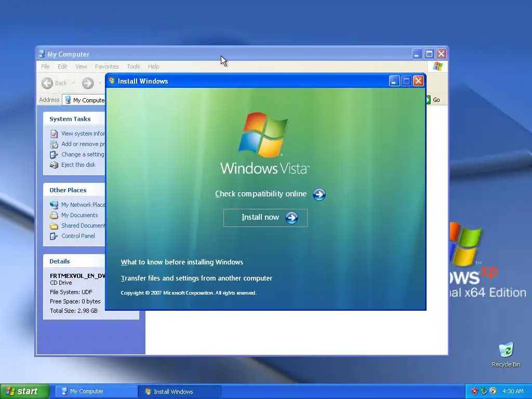Viewport: 532px width, 399px height.
Task: Click the Check compatibility online text
Action: (x=261, y=194)
